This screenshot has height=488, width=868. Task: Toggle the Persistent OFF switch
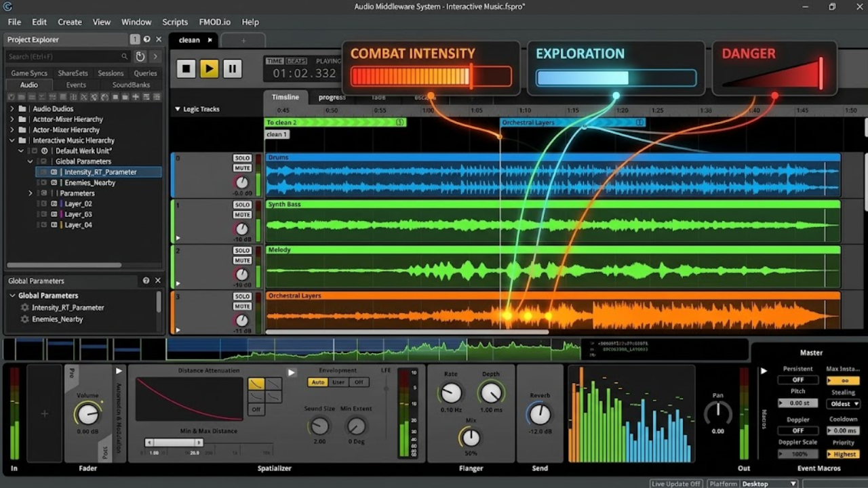click(x=798, y=380)
